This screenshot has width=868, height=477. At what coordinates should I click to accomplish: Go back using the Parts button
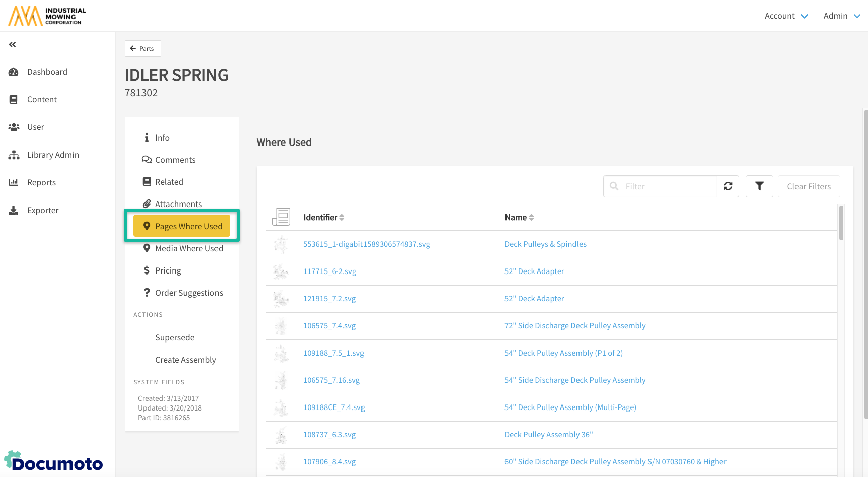click(142, 49)
